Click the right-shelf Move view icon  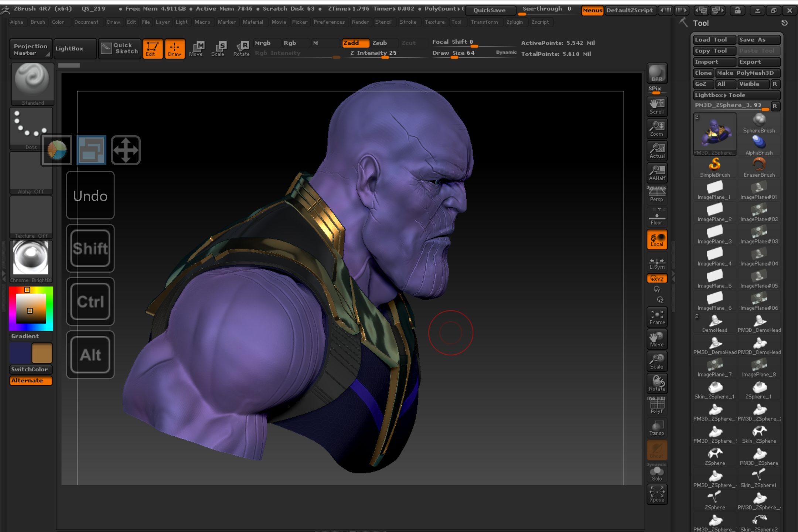pos(657,339)
